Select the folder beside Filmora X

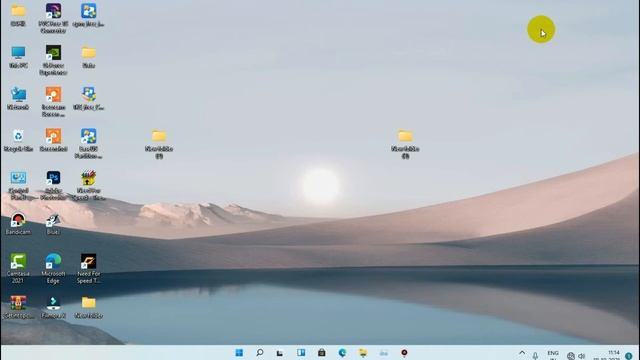[x=89, y=307]
